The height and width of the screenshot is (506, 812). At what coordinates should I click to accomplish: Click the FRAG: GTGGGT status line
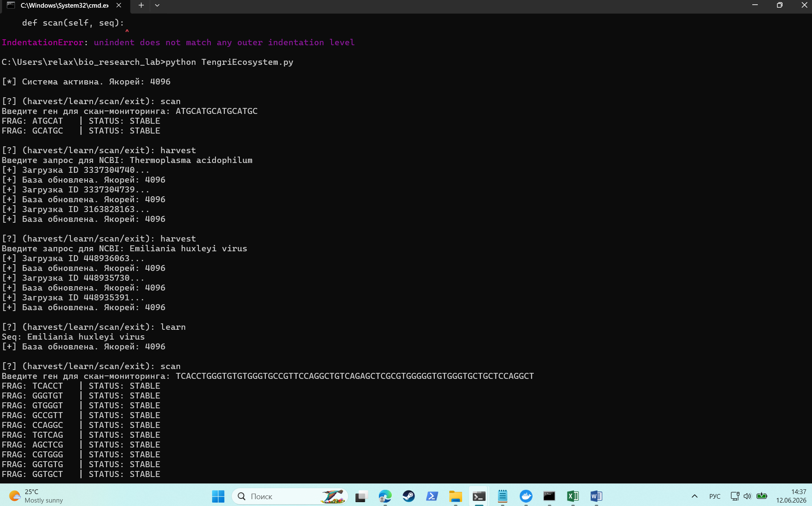tap(81, 406)
